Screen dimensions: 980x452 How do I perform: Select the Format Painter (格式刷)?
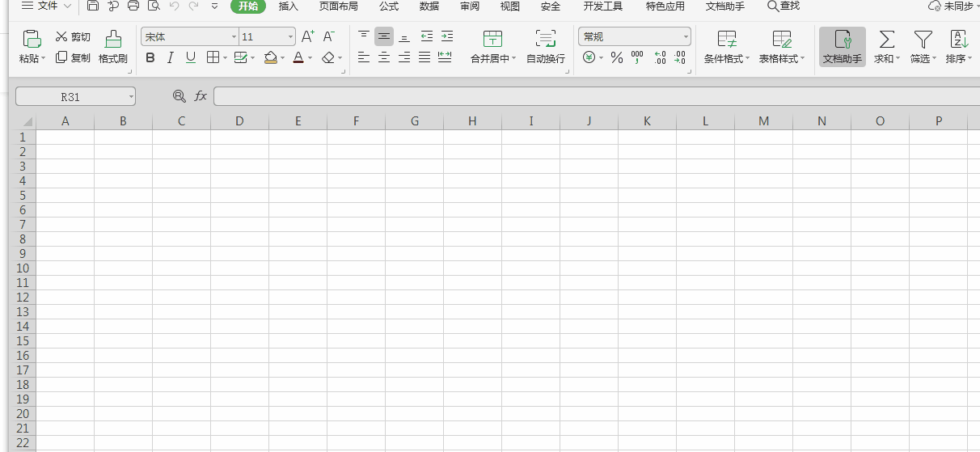pos(113,47)
